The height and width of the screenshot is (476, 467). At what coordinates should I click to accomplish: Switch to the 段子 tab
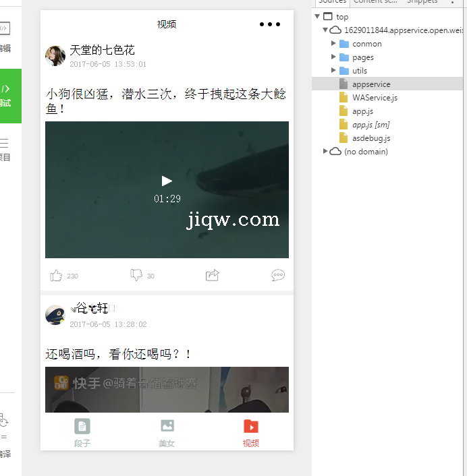82,433
